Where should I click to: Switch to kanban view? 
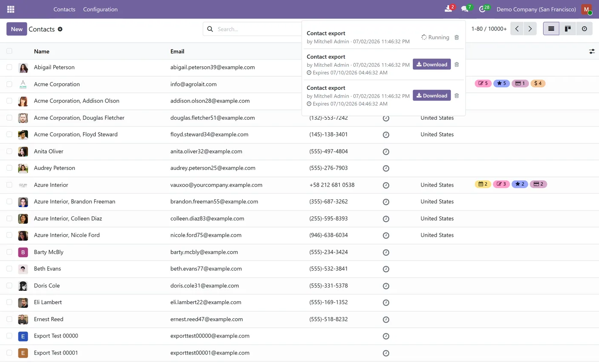[568, 29]
